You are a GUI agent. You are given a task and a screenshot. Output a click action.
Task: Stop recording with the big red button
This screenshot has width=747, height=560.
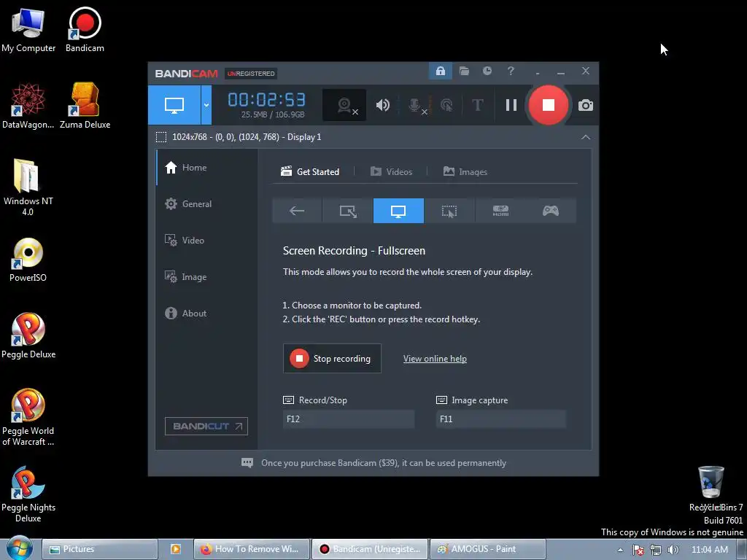coord(549,105)
